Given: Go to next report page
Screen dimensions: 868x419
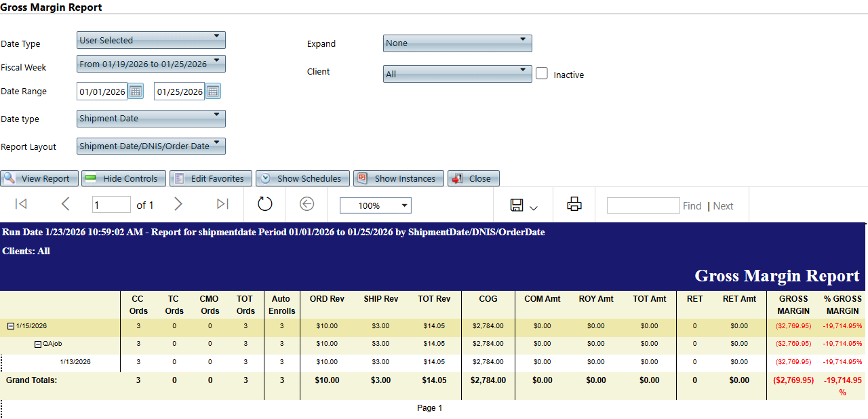Looking at the screenshot, I should [x=178, y=205].
